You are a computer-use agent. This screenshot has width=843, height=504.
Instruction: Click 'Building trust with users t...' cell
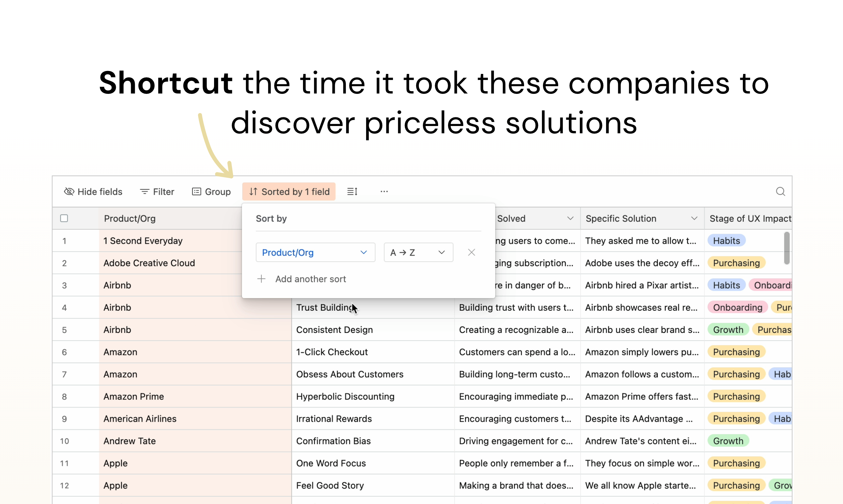(517, 307)
